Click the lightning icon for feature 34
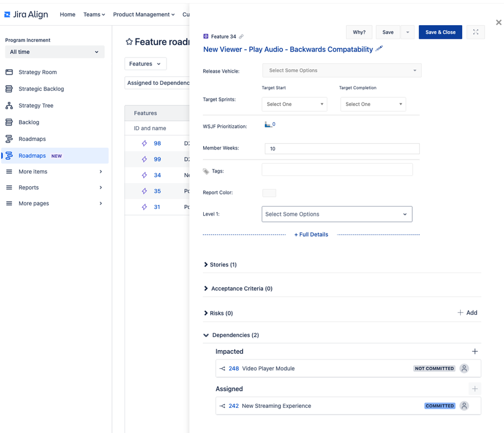 tap(144, 175)
